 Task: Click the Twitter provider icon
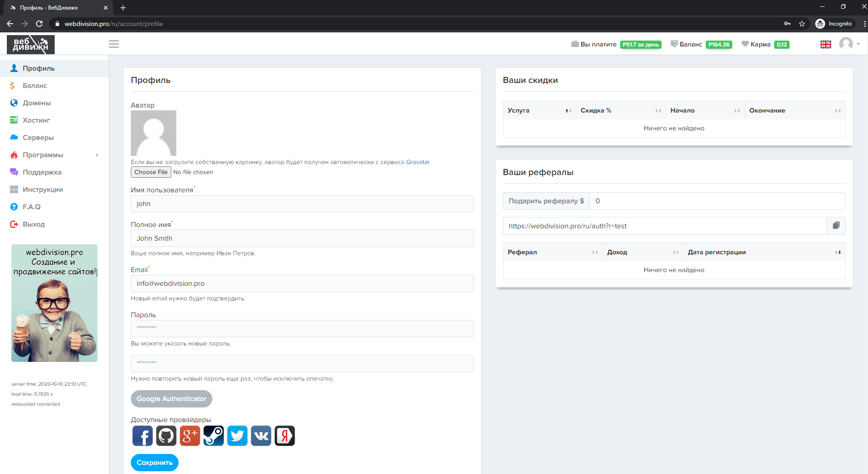click(x=237, y=436)
